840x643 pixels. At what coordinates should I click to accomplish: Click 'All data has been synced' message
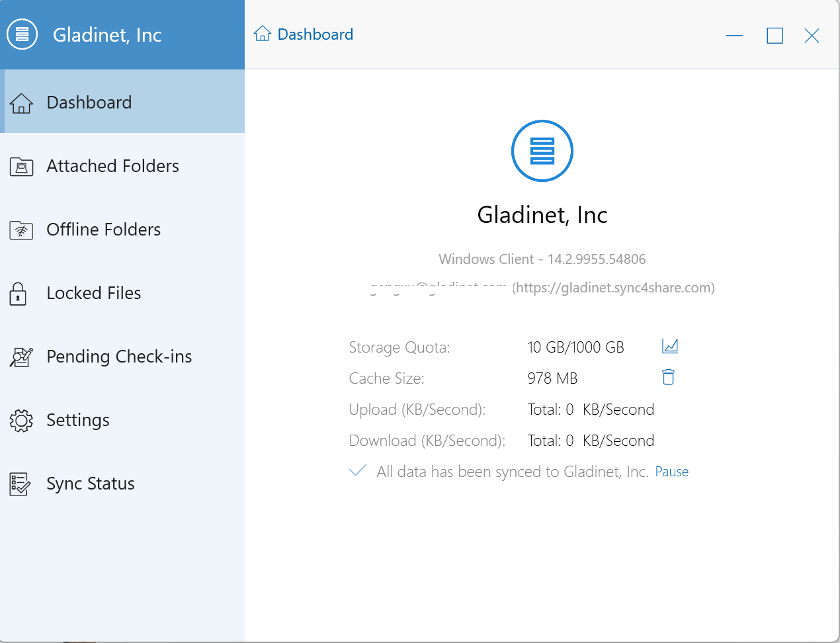[513, 472]
